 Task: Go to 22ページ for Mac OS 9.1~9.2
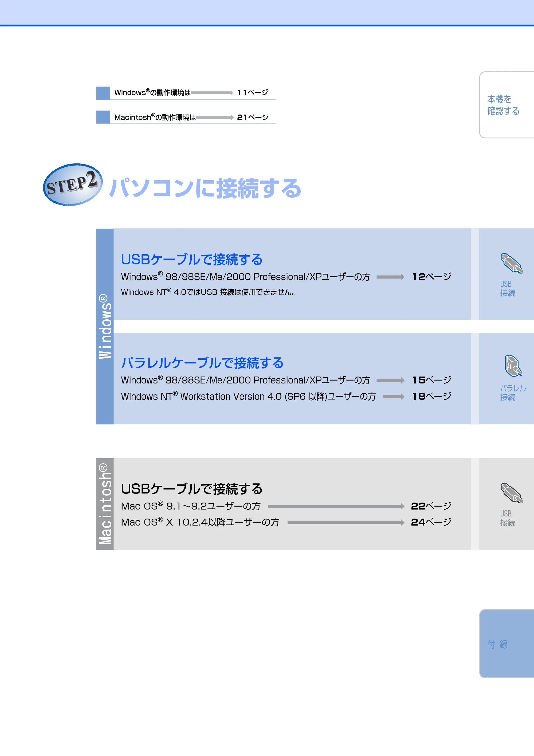pos(431,506)
